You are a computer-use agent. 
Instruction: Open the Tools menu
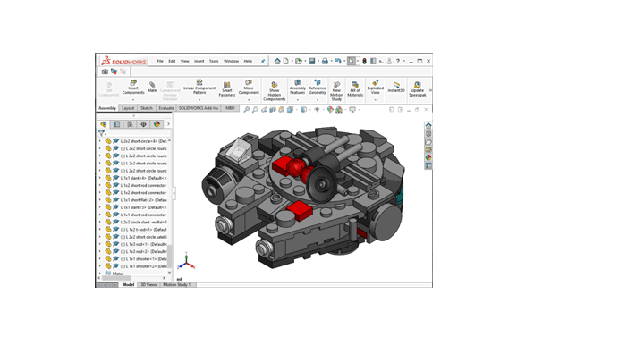coord(214,61)
